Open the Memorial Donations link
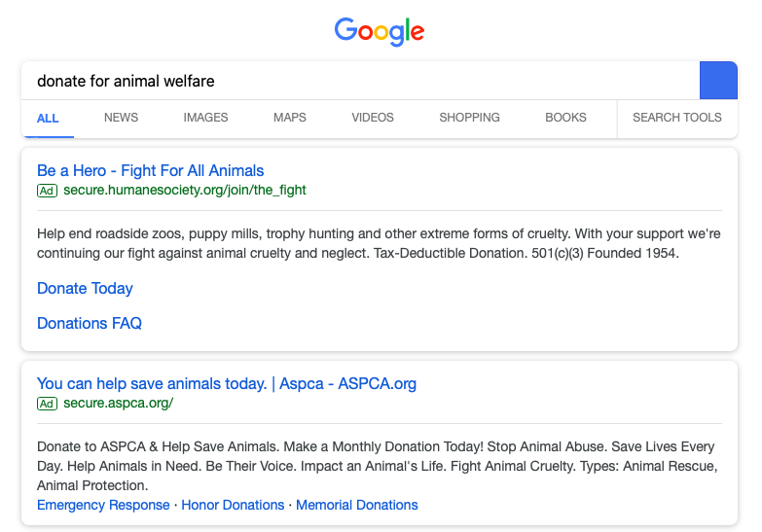Image resolution: width=762 pixels, height=532 pixels. (357, 505)
